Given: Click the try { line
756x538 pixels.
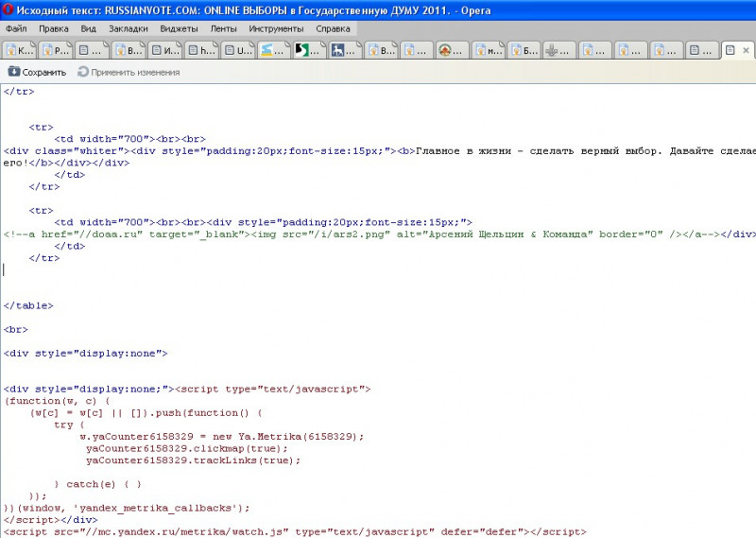Looking at the screenshot, I should (x=69, y=425).
